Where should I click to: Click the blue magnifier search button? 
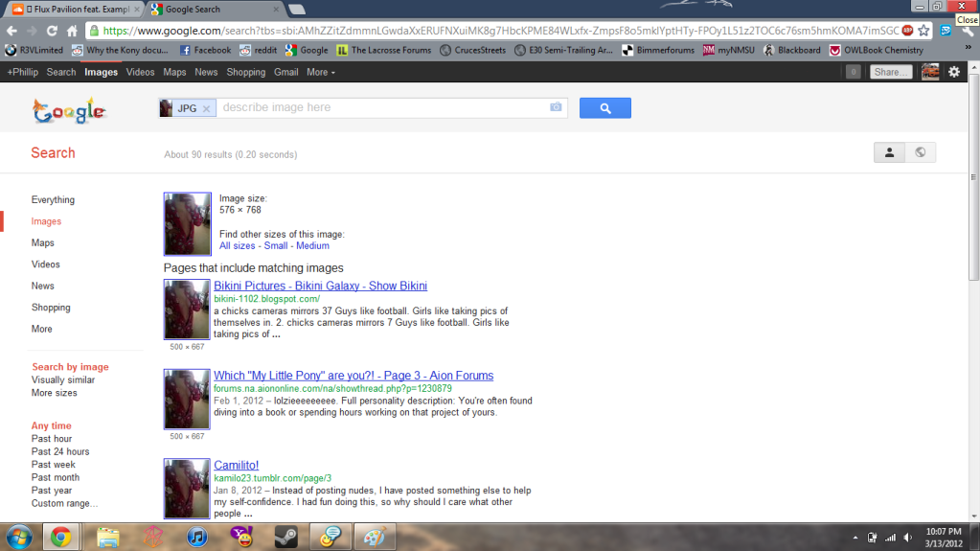click(x=605, y=107)
